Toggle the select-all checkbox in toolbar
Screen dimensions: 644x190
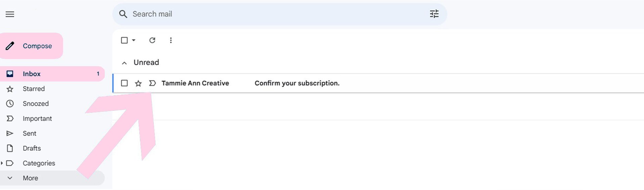pos(124,40)
